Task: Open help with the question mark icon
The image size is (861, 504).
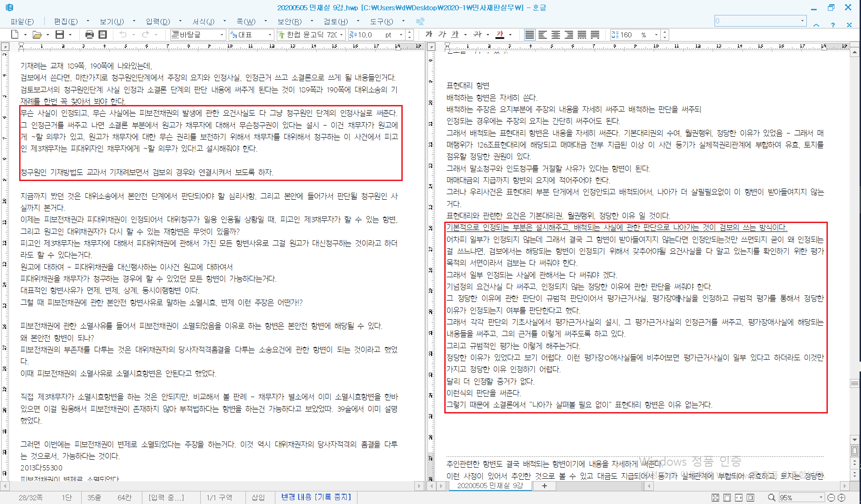Action: (x=833, y=25)
